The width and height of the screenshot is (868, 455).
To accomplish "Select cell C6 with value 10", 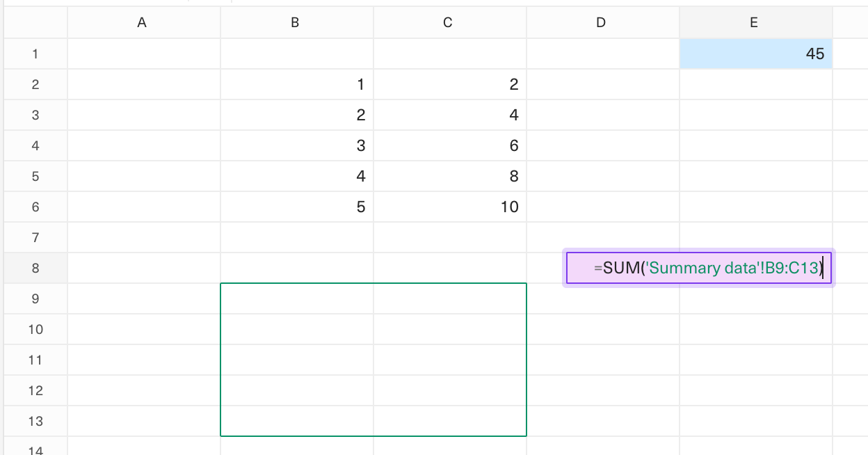I will pos(450,207).
